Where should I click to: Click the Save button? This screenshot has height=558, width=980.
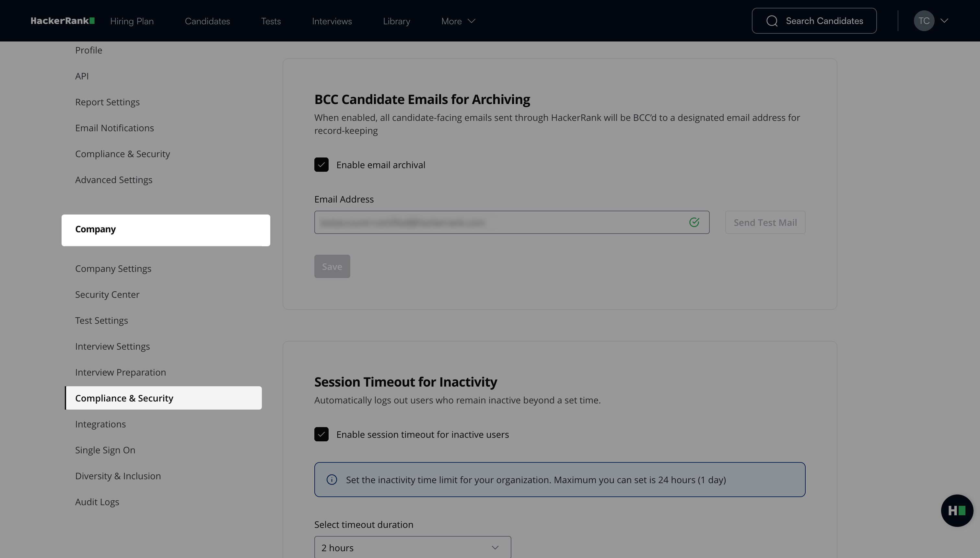[332, 266]
